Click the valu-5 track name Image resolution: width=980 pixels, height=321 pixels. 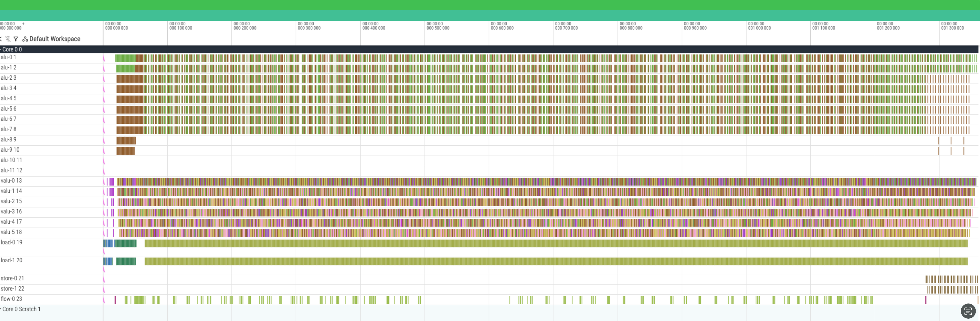(x=11, y=232)
